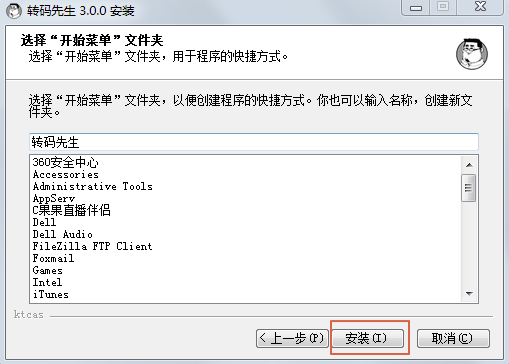Viewport: 509px width, 364px height.
Task: Select the AppServ folder item
Action: coord(54,198)
